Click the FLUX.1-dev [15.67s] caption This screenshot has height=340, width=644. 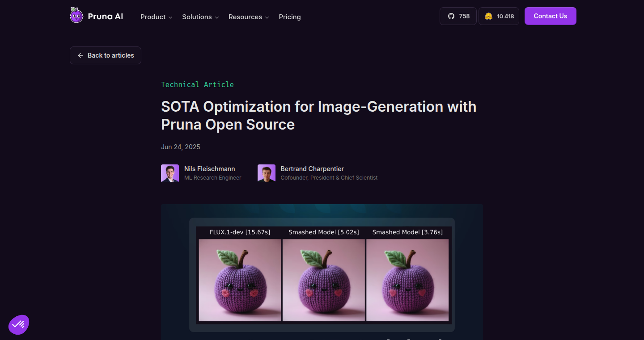pos(240,232)
